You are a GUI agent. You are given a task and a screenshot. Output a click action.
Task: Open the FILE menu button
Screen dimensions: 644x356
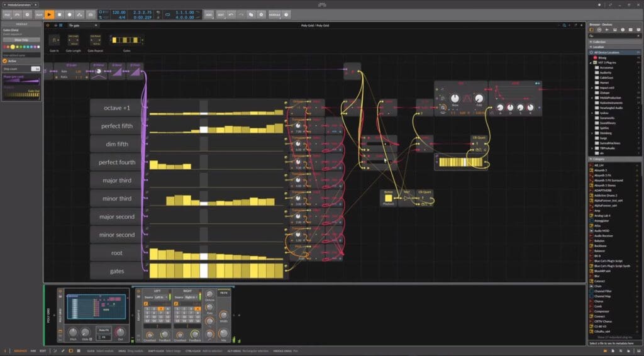pyautogui.click(x=7, y=15)
